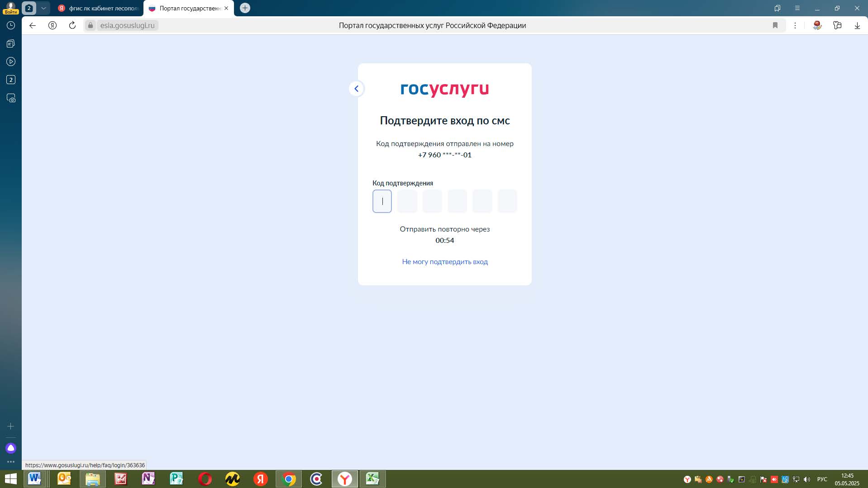Screen dimensions: 868x488
Task: Open the notes icon in sidebar
Action: tap(11, 43)
